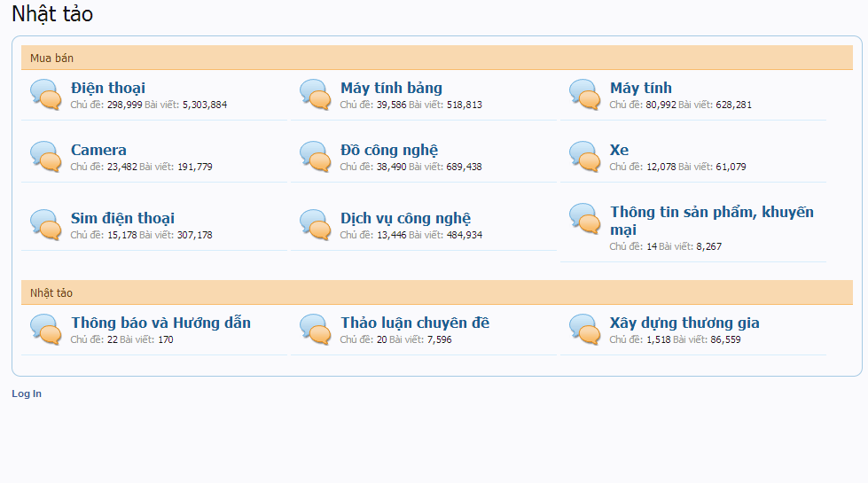Open the Máy tính bảng forum

391,88
